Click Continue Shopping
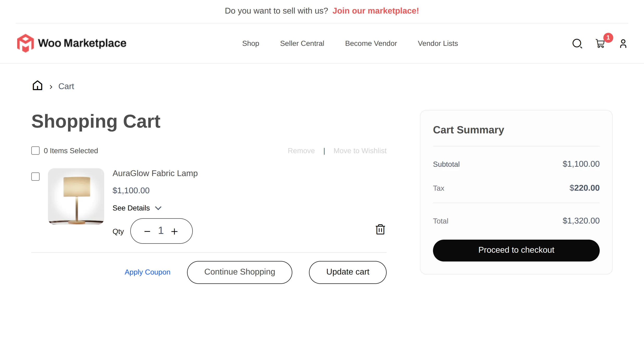 pos(239,272)
